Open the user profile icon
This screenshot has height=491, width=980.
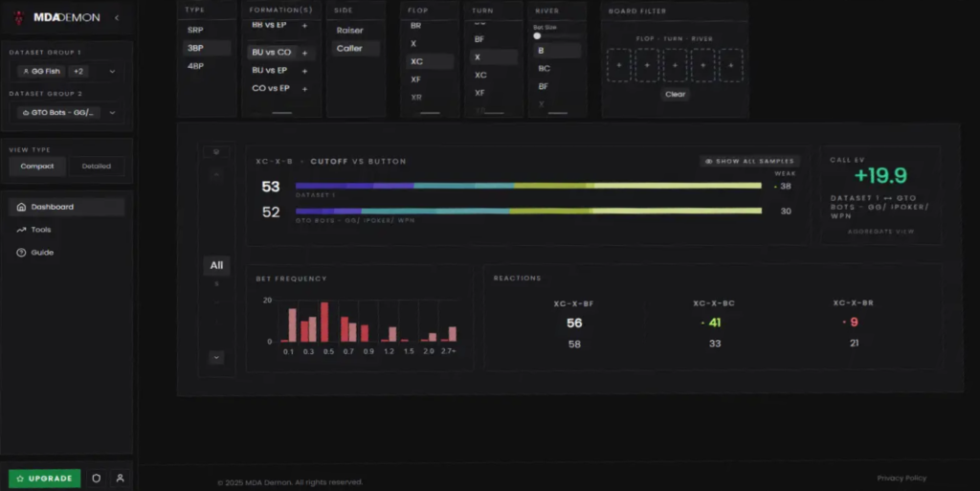click(120, 478)
